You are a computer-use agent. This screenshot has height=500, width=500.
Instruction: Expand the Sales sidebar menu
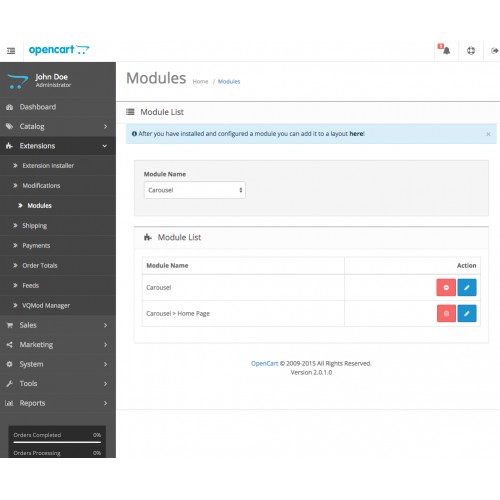click(58, 325)
